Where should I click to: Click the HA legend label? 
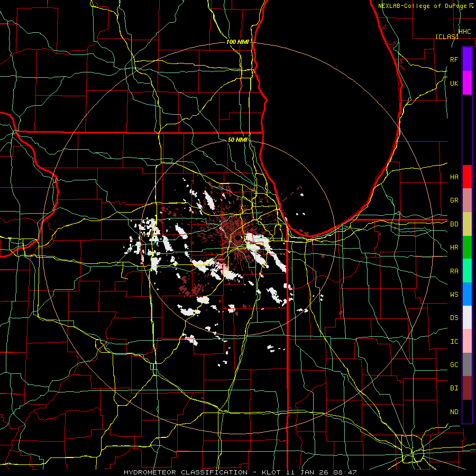pos(454,177)
